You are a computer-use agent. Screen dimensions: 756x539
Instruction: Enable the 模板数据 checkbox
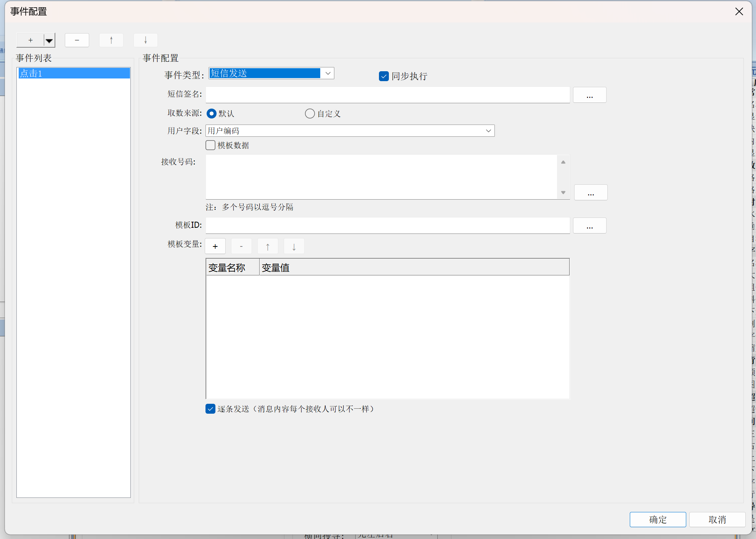coord(210,145)
